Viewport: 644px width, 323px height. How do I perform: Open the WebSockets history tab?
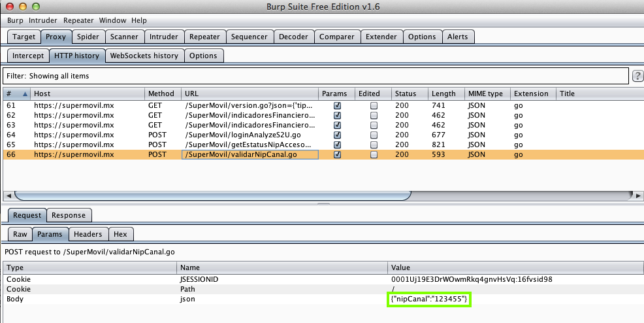pos(144,56)
